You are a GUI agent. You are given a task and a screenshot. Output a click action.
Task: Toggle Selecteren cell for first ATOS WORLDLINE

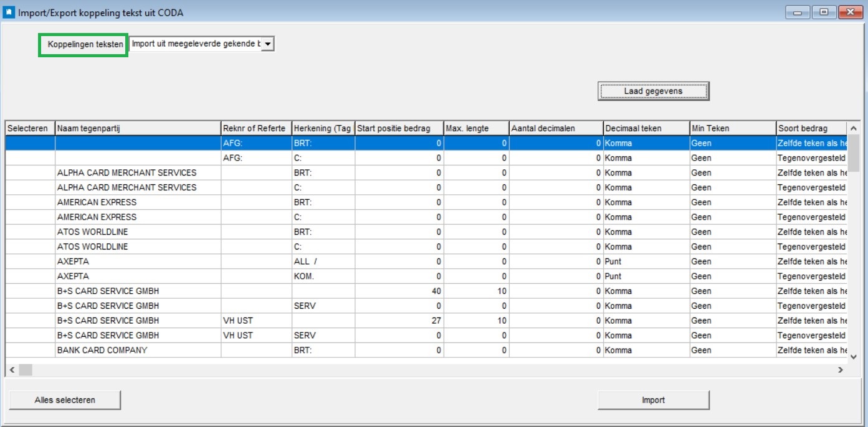click(30, 232)
